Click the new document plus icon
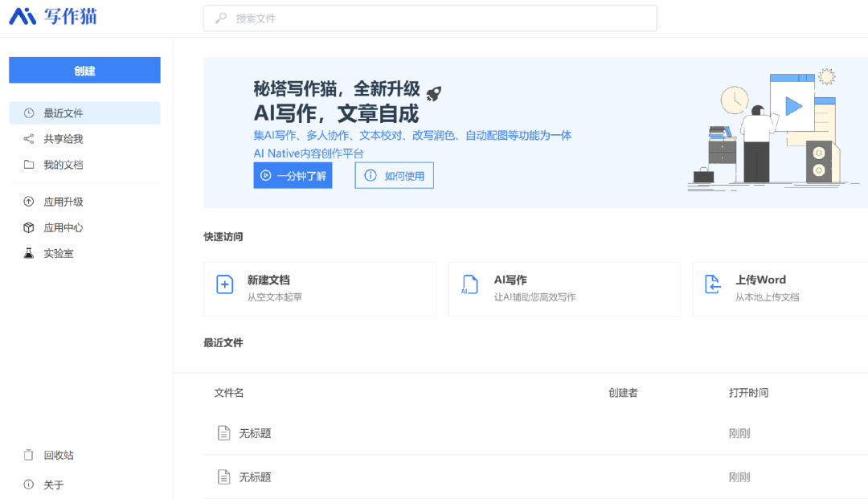This screenshot has height=499, width=868. point(225,284)
